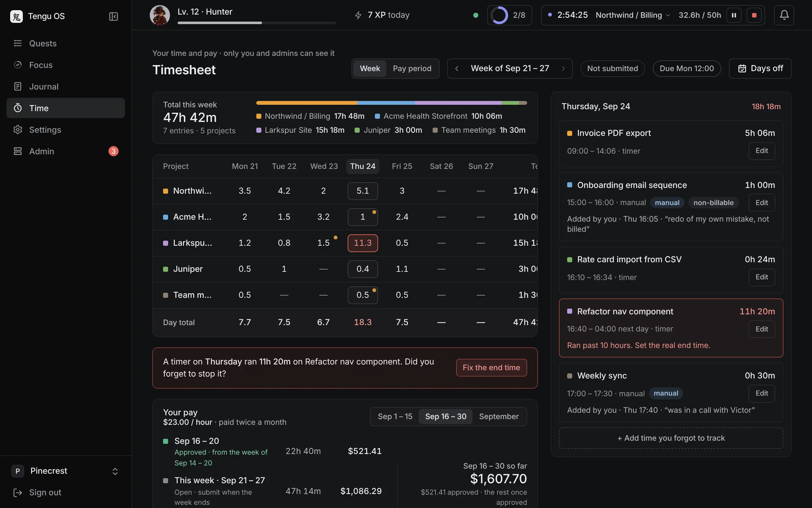Click the Acme Thursday cell showing 1

click(x=363, y=217)
